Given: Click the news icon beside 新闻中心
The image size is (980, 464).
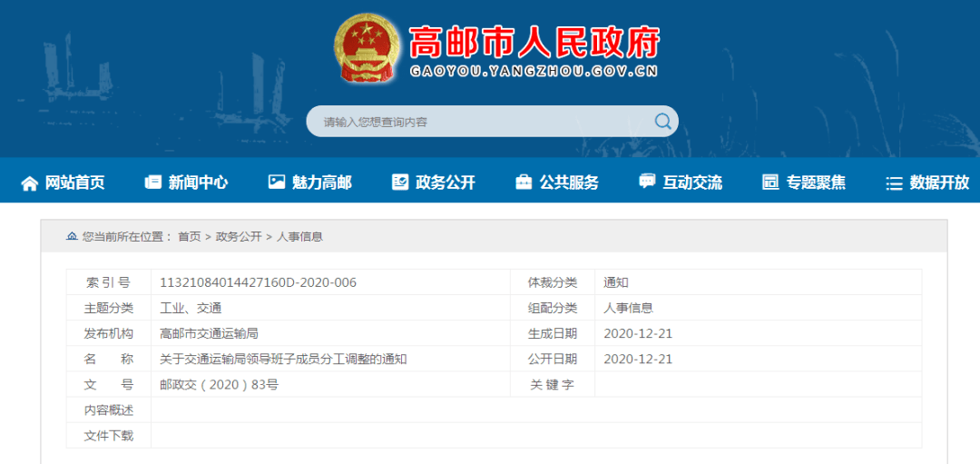Looking at the screenshot, I should coord(152,183).
